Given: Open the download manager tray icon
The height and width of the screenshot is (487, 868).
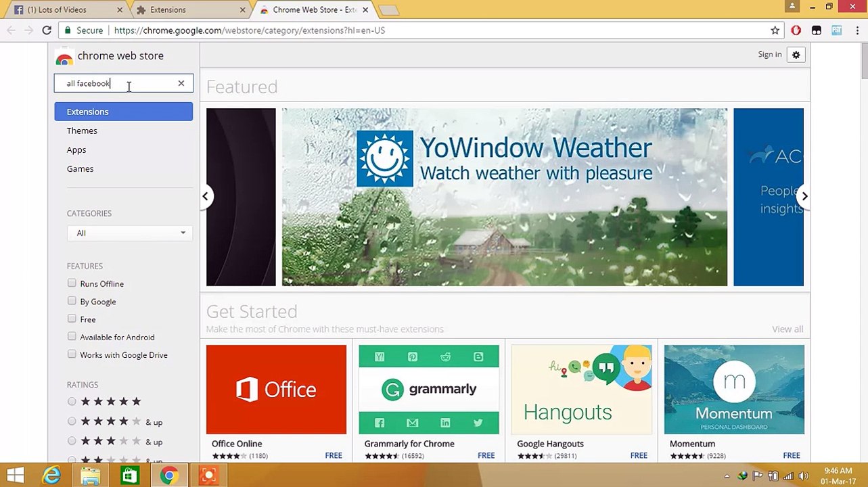Looking at the screenshot, I should pyautogui.click(x=743, y=476).
